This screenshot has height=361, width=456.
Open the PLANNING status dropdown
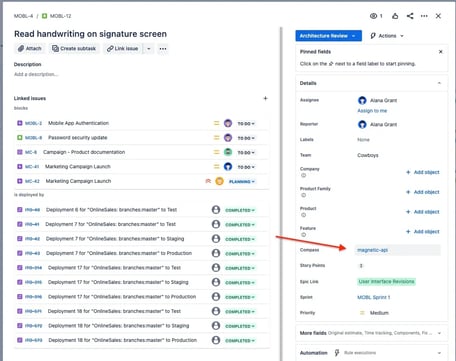pos(242,182)
